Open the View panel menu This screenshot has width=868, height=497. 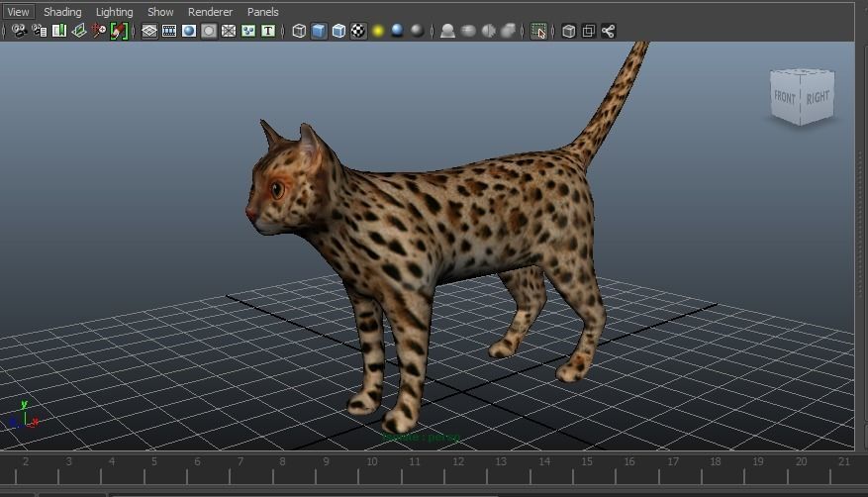click(18, 12)
